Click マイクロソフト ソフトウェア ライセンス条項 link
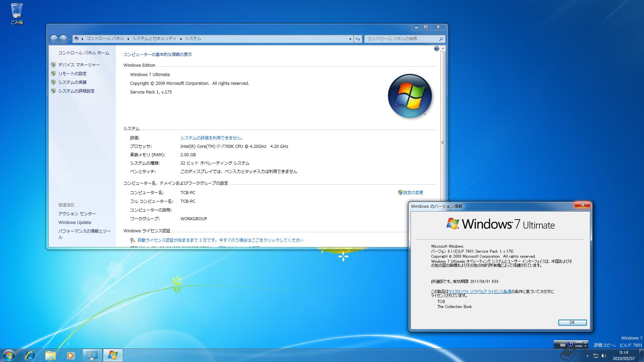The width and height of the screenshot is (644, 362). [x=480, y=292]
